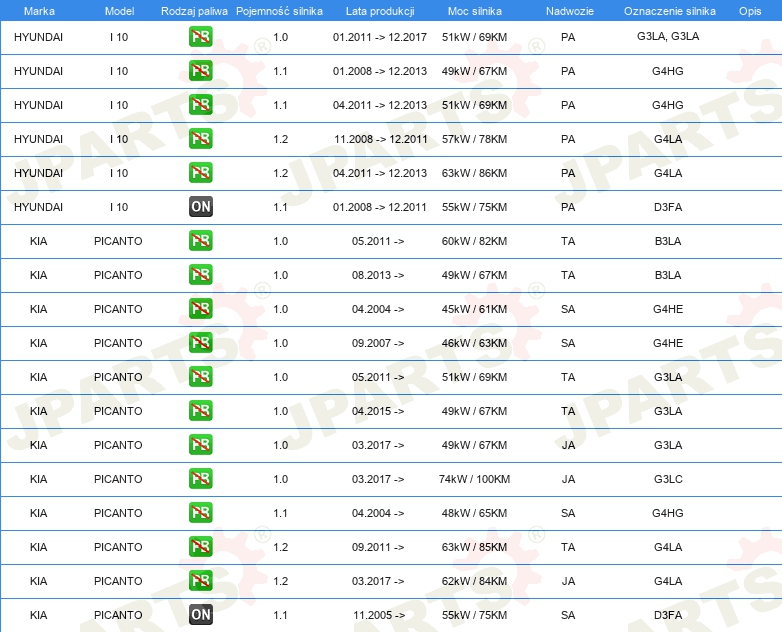This screenshot has height=632, width=782.
Task: Click petrol icon in Kia Picanto 03.2017 49kW/67KM row
Action: 200,444
